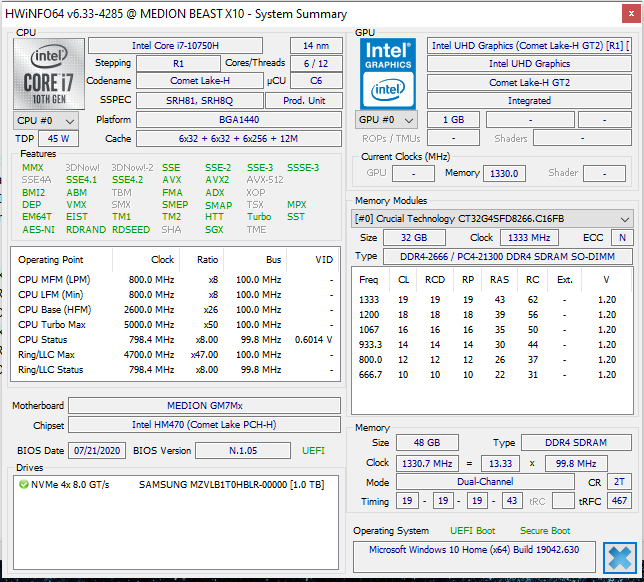644x582 pixels.
Task: Select the CPU Status operating point row
Action: (175, 340)
